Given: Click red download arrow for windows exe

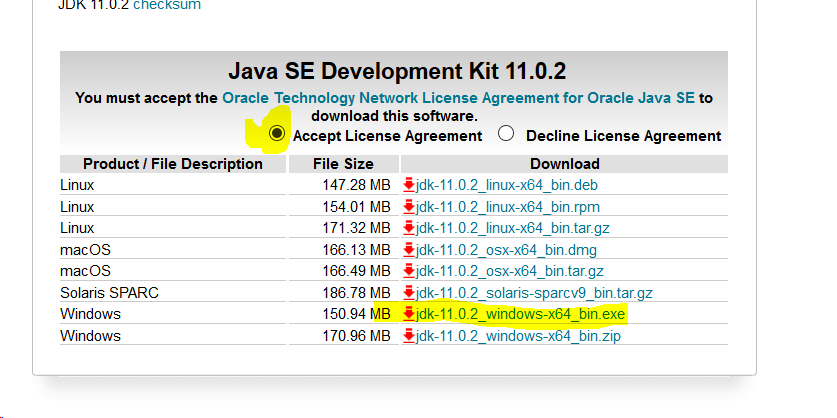Looking at the screenshot, I should click(x=409, y=314).
